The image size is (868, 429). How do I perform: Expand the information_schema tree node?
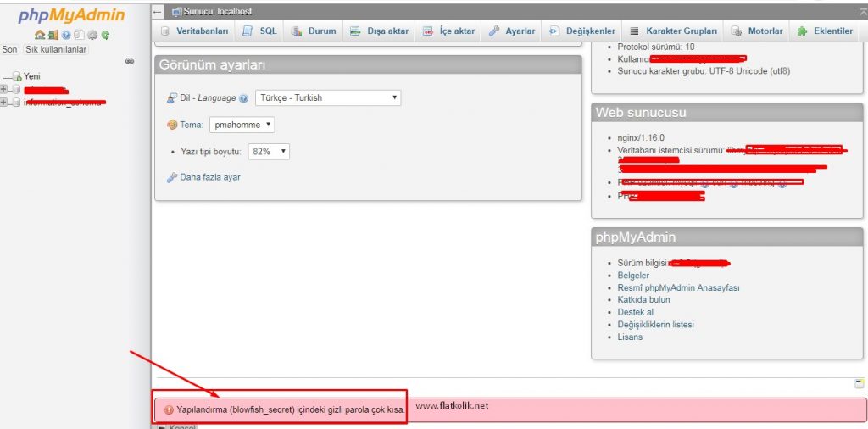(4, 103)
